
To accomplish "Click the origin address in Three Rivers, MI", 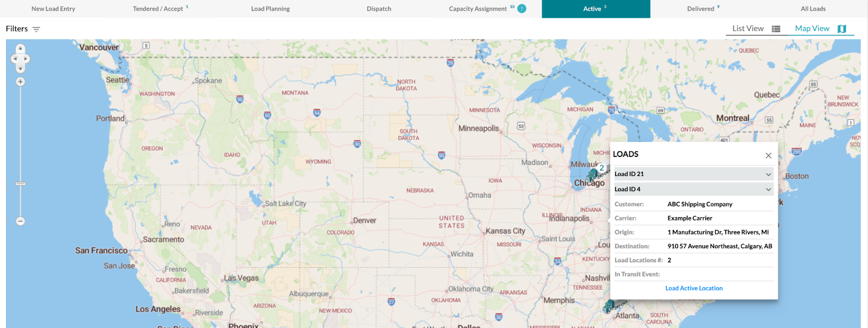I will point(718,232).
